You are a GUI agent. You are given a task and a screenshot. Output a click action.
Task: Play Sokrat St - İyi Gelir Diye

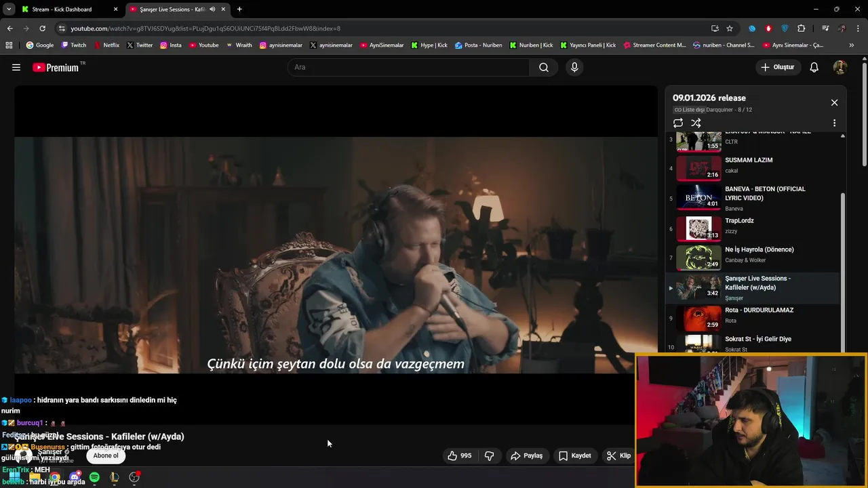753,343
